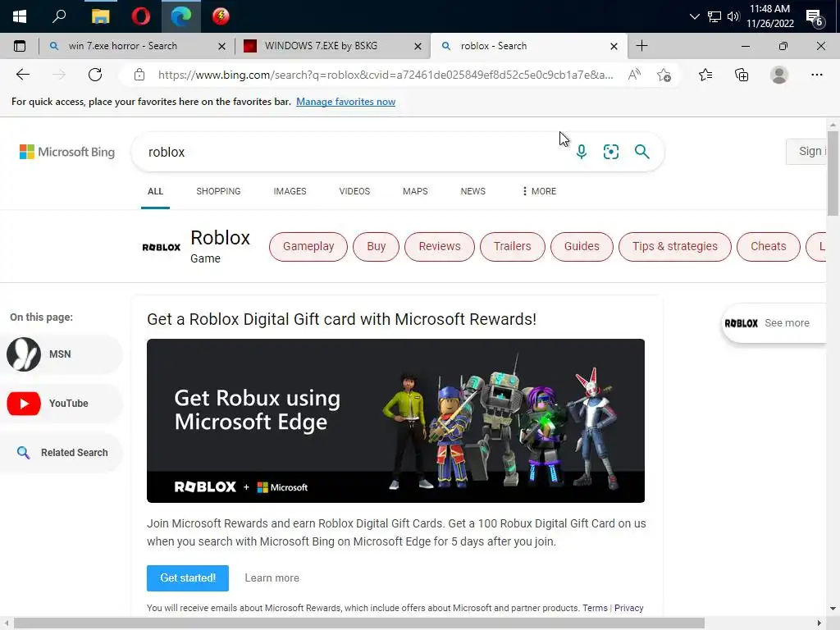This screenshot has height=630, width=840.
Task: Select the Gameplay chip
Action: pos(308,246)
